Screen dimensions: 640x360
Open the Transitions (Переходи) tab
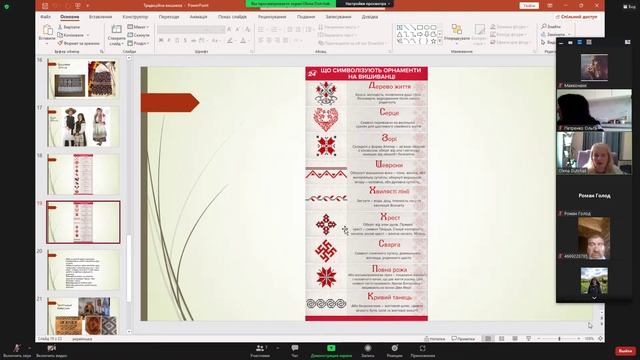coord(169,17)
